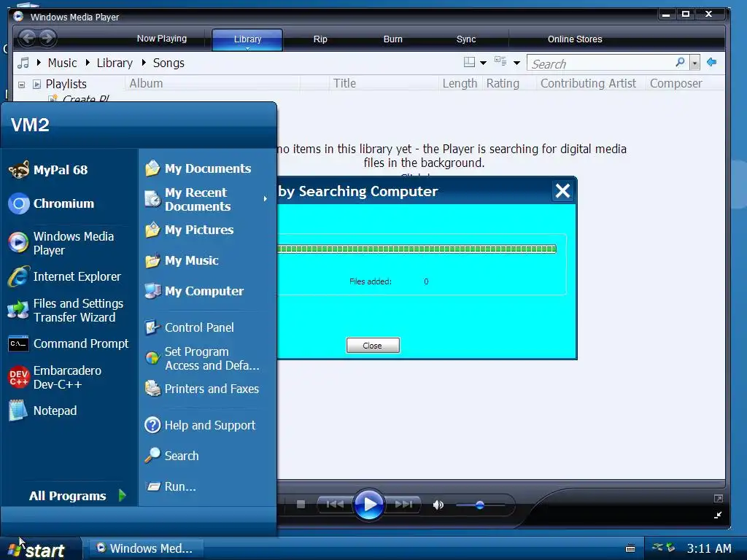Image resolution: width=747 pixels, height=560 pixels.
Task: Click the Music category note icon
Action: point(23,63)
